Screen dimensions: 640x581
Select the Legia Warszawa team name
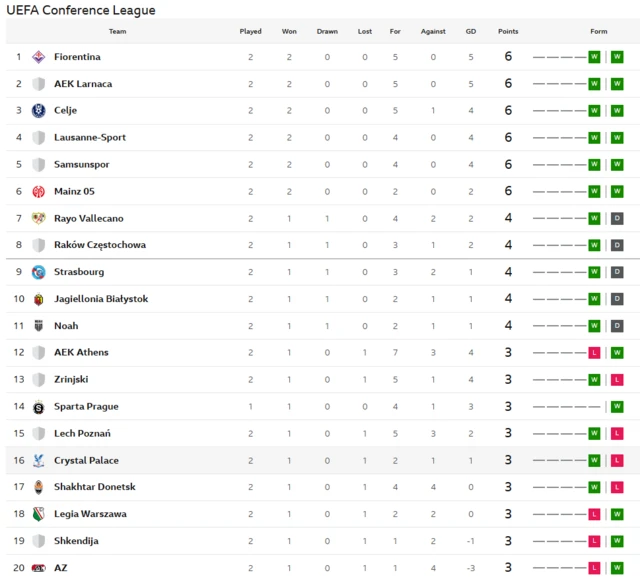coord(90,514)
